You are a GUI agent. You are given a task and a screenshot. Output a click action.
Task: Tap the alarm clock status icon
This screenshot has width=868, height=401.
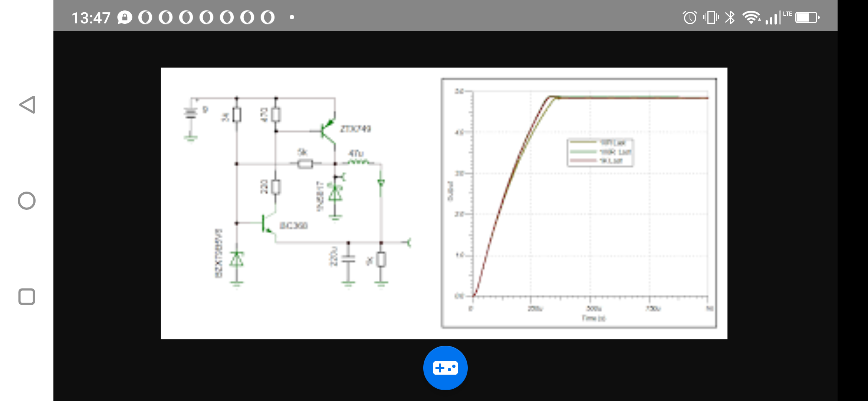pos(690,17)
